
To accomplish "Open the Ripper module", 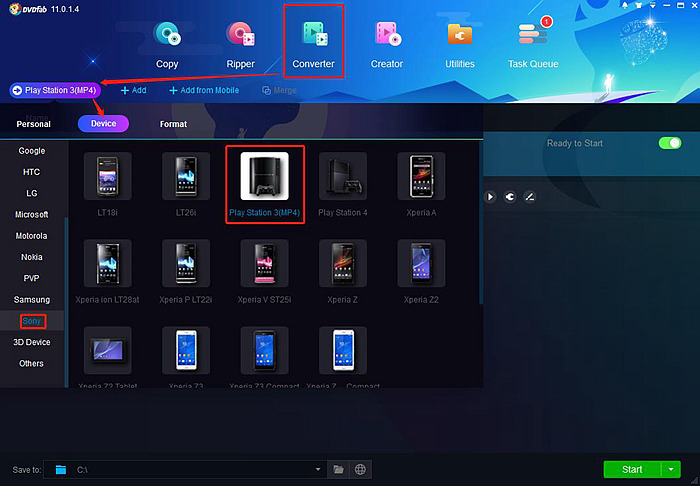I will pyautogui.click(x=240, y=45).
